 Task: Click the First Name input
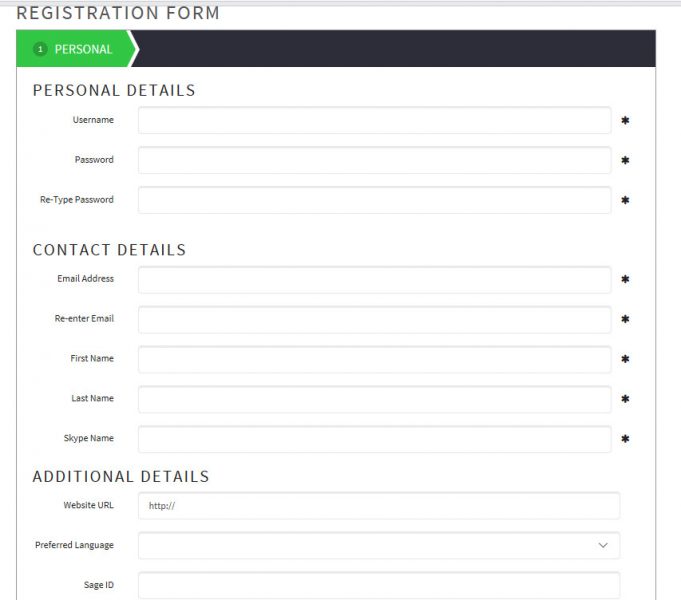click(x=375, y=359)
